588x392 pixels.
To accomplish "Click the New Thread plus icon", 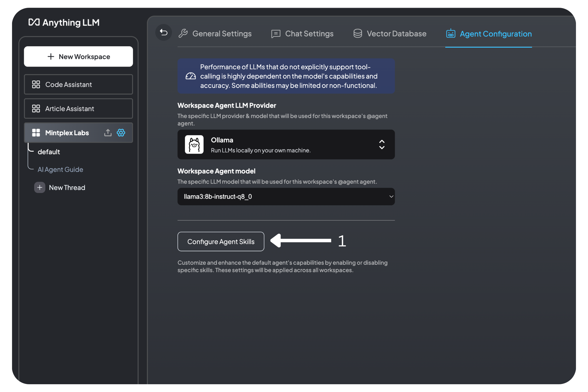I will point(39,187).
